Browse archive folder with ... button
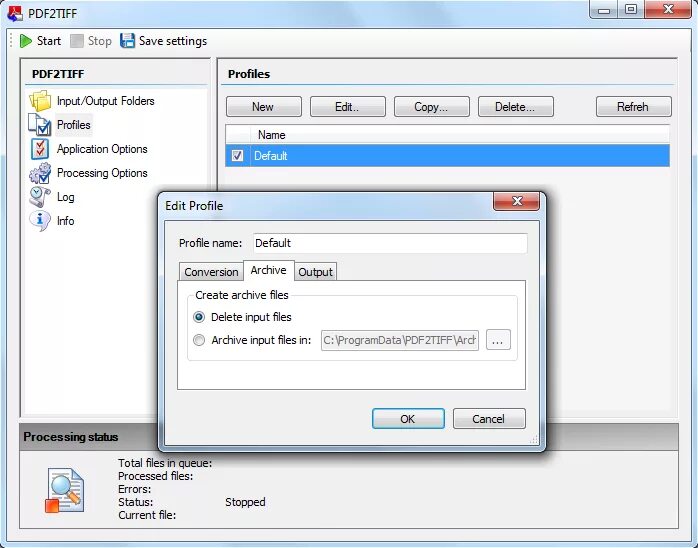Image resolution: width=698 pixels, height=548 pixels. pyautogui.click(x=498, y=341)
